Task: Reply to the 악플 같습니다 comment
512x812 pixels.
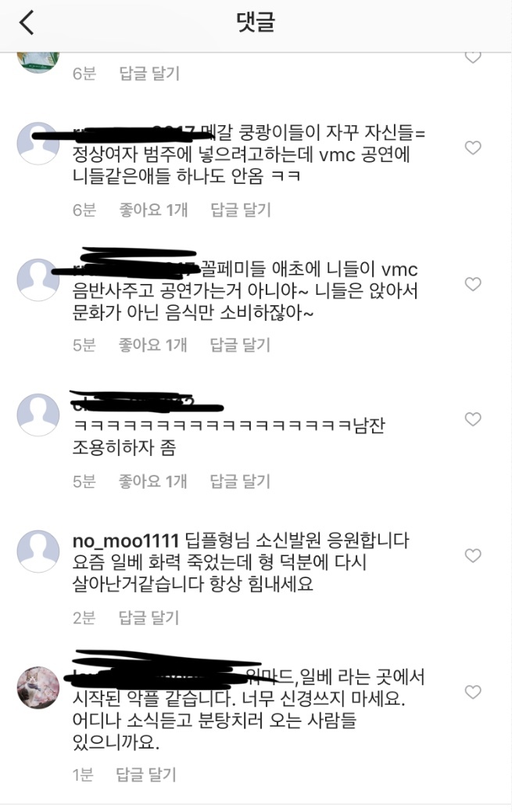Action: 146,774
